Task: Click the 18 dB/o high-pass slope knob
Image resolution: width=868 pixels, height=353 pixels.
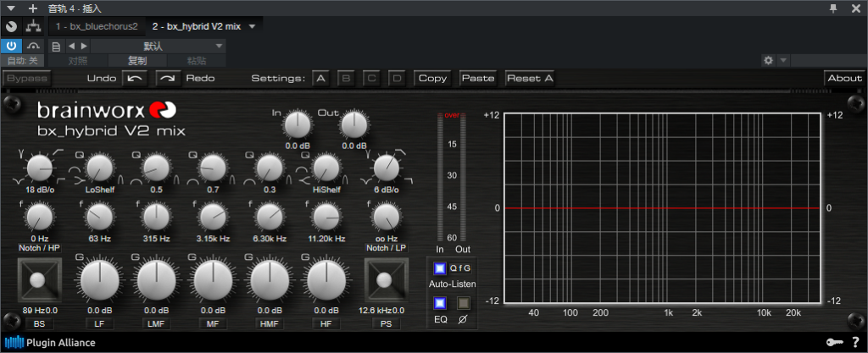Action: click(x=41, y=168)
